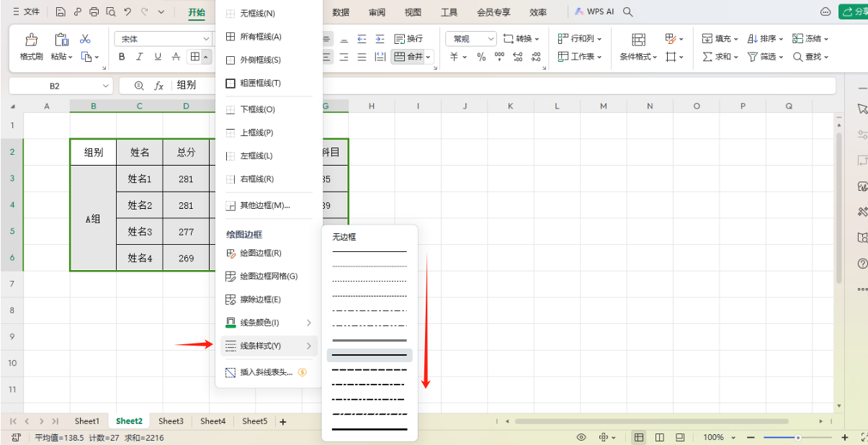Click the zoom in plus button
868x445 pixels.
(x=845, y=438)
